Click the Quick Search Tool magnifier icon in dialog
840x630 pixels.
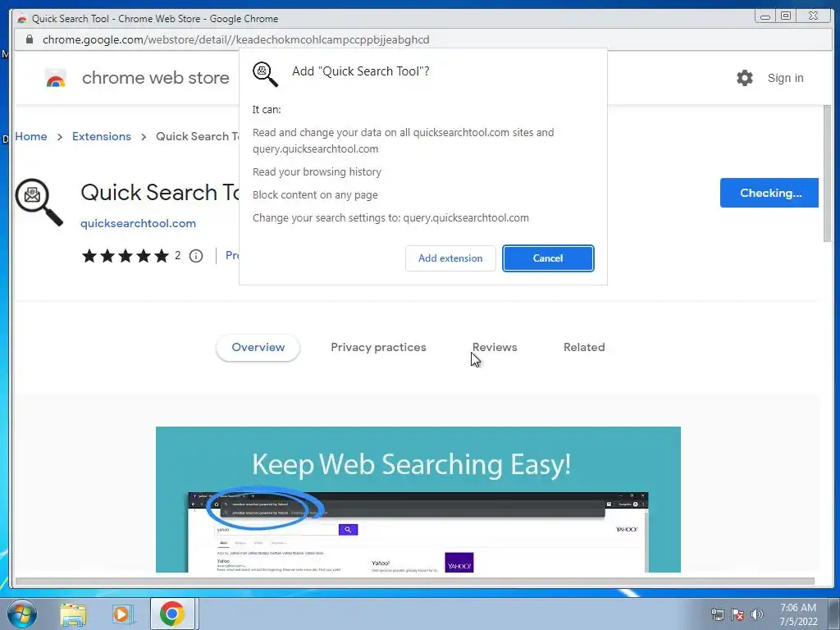(265, 73)
